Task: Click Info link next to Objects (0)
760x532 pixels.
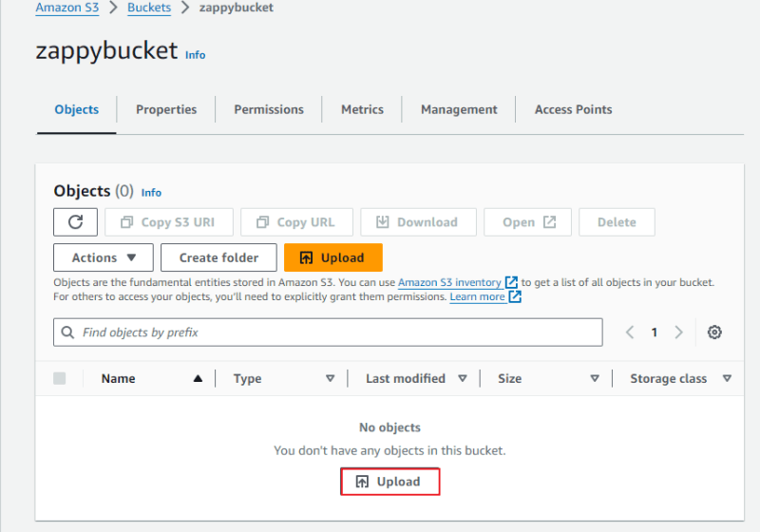Action: point(151,193)
